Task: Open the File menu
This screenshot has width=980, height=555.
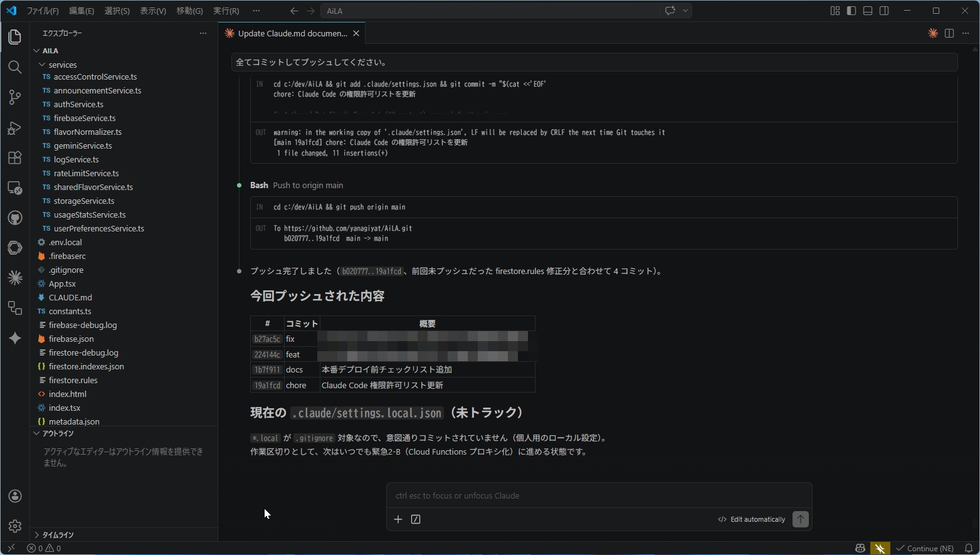Action: coord(43,11)
